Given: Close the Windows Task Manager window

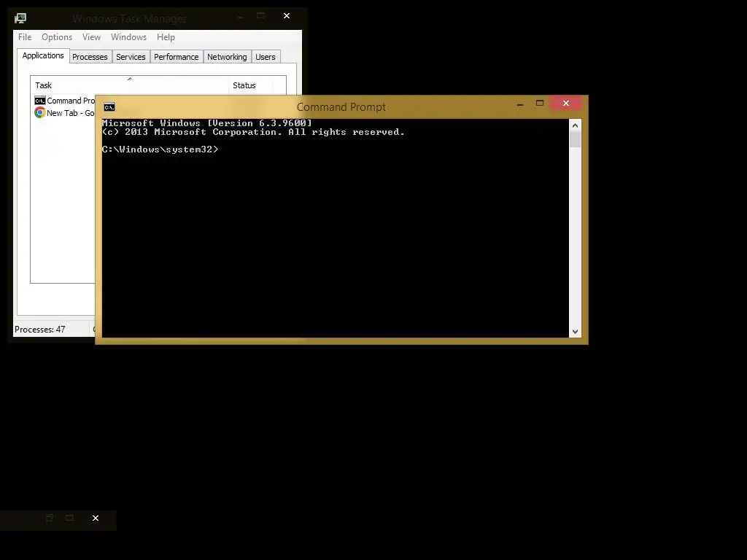Looking at the screenshot, I should (287, 16).
